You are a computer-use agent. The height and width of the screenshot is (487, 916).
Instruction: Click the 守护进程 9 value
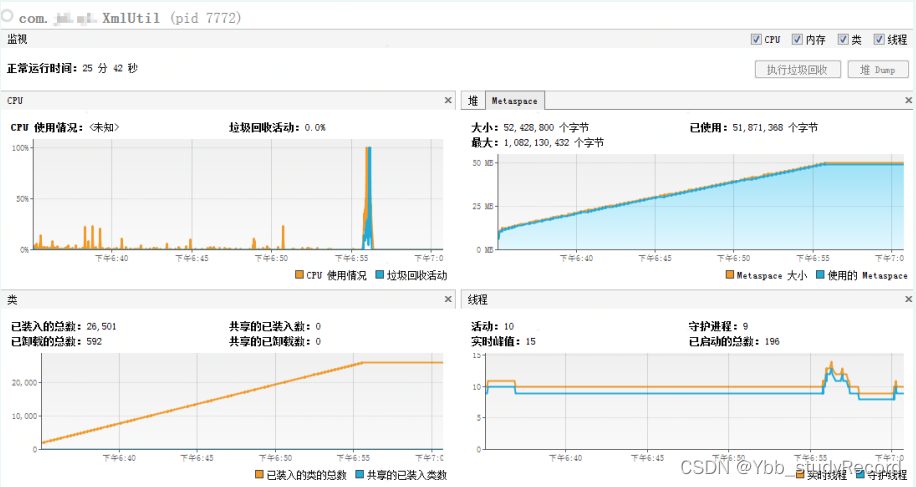click(719, 326)
